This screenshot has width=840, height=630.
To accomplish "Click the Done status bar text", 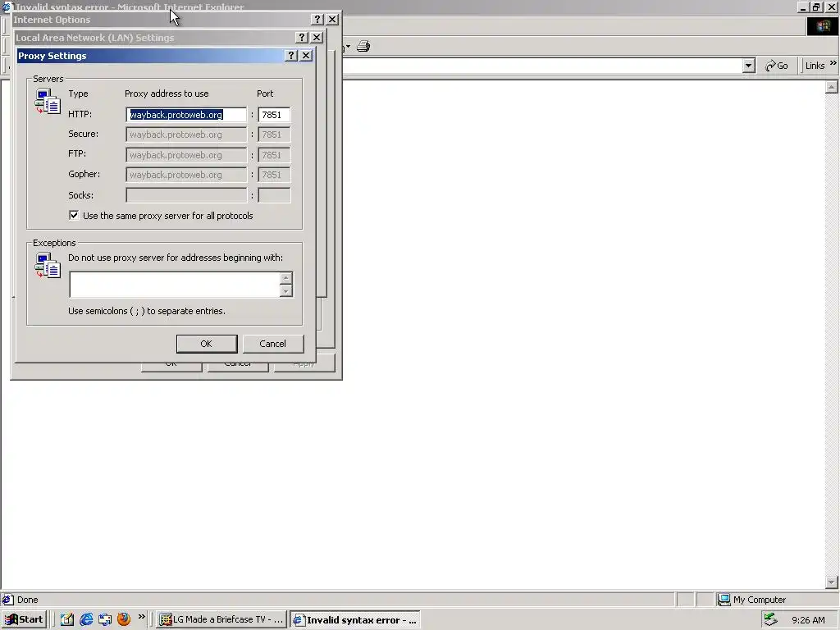I will [27, 600].
